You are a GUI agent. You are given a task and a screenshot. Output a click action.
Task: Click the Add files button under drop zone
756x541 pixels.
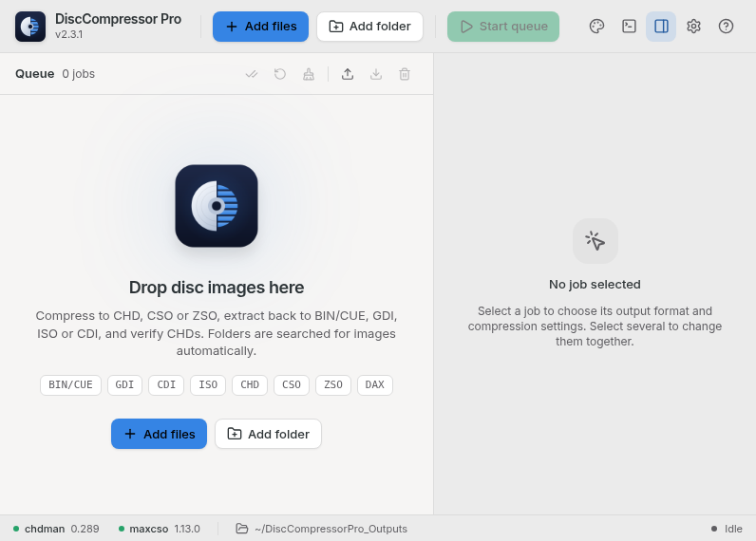(x=160, y=434)
